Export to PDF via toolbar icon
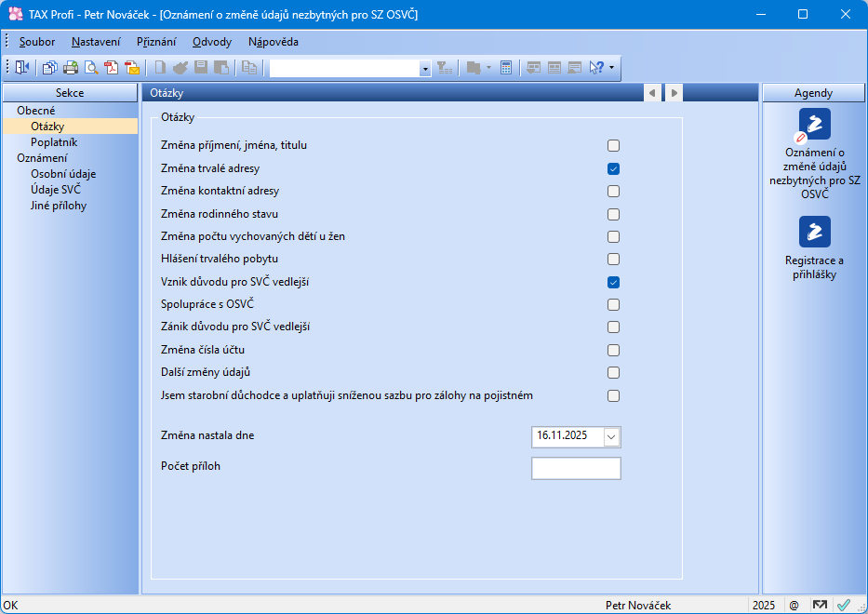The width and height of the screenshot is (868, 614). [112, 68]
